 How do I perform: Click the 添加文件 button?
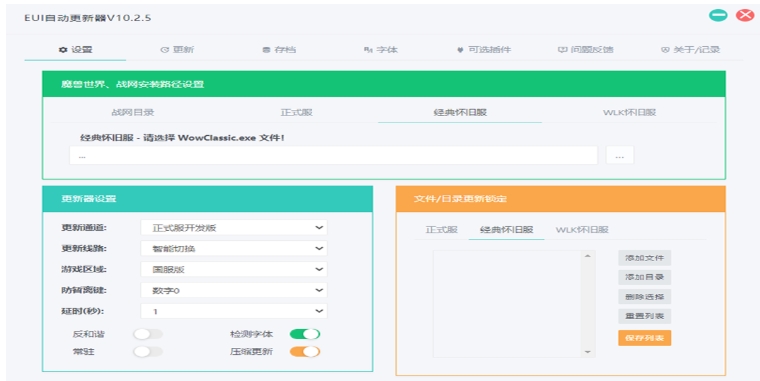(645, 258)
